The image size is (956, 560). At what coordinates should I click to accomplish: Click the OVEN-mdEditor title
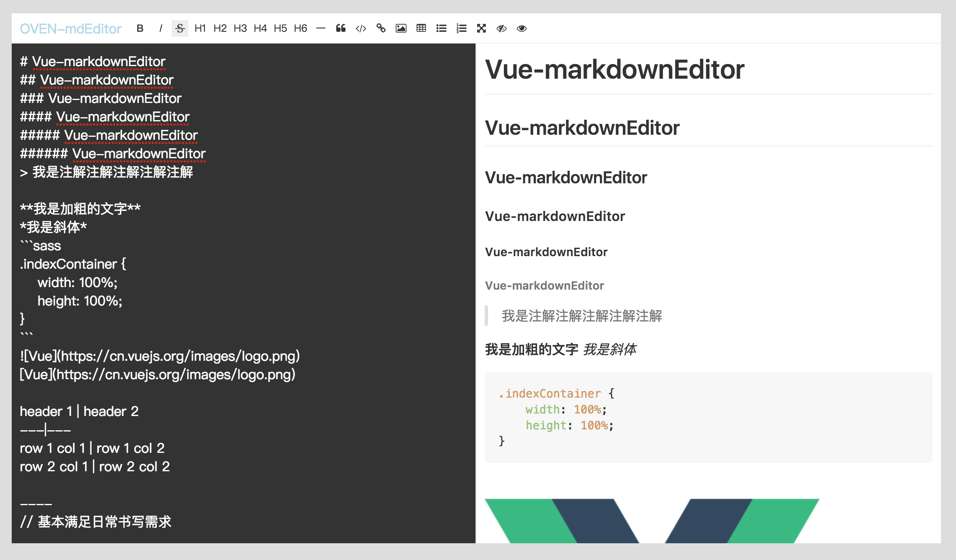pos(71,28)
